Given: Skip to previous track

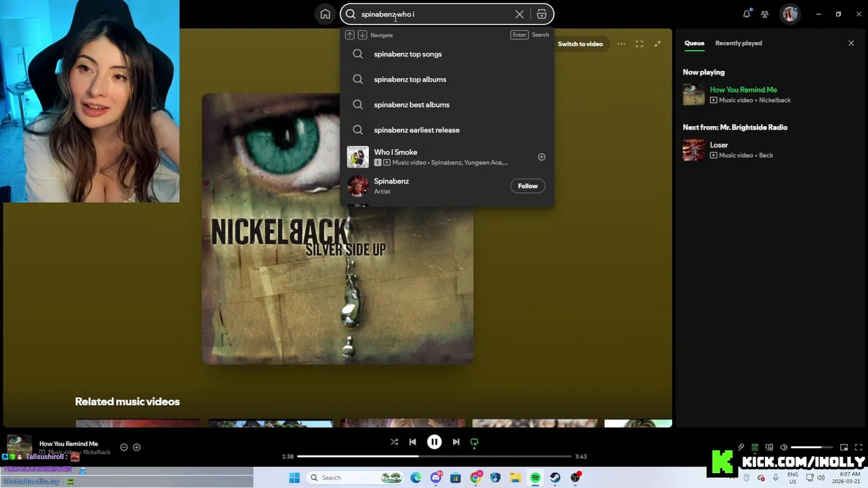Looking at the screenshot, I should 412,442.
